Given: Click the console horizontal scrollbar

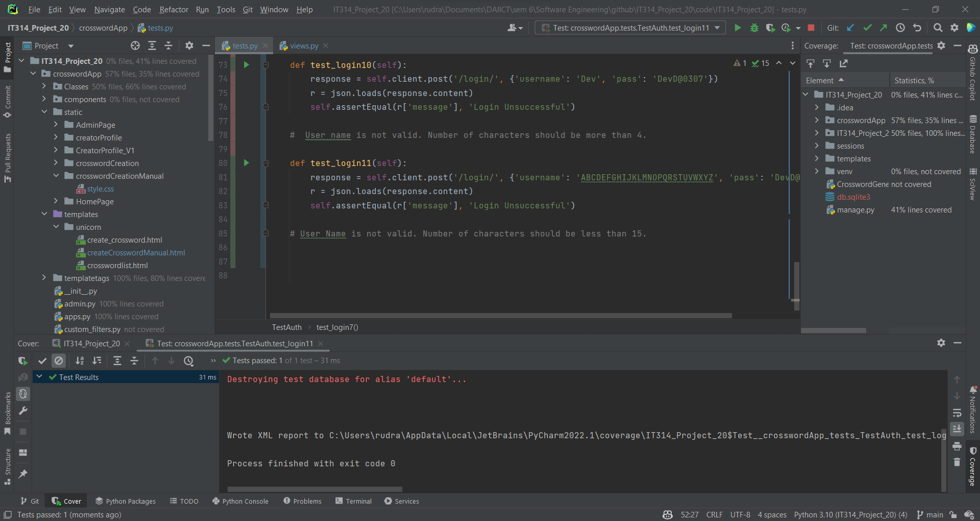Looking at the screenshot, I should click(315, 489).
